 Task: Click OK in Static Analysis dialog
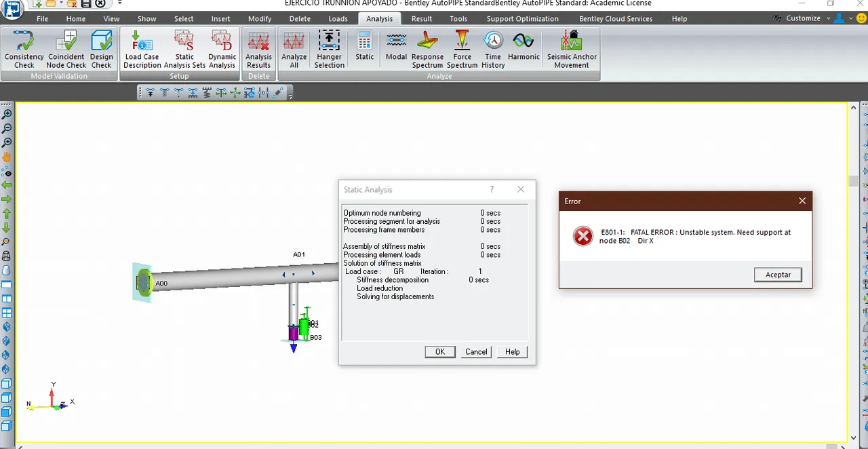pyautogui.click(x=440, y=352)
